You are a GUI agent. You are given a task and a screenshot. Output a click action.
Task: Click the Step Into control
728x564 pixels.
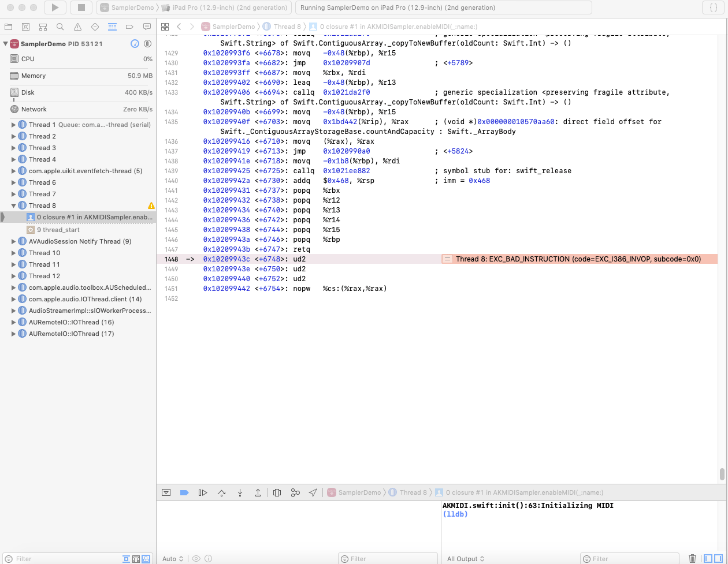click(x=240, y=492)
